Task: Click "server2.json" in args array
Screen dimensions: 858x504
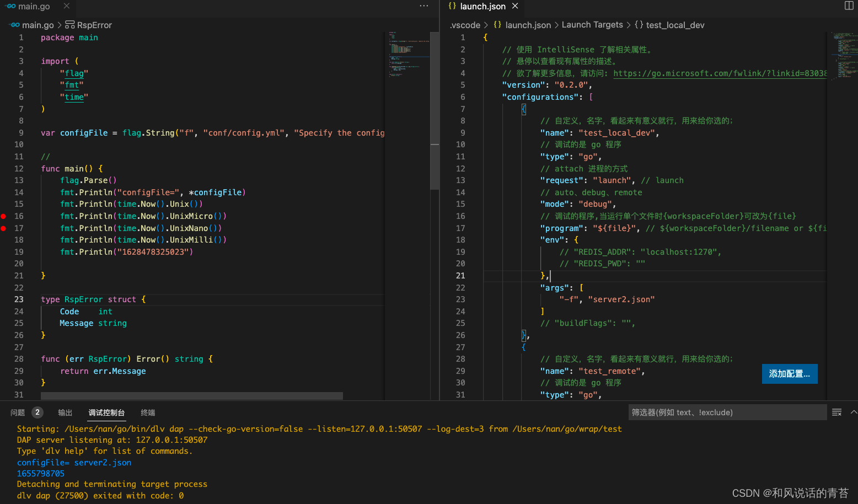Action: [x=621, y=299]
